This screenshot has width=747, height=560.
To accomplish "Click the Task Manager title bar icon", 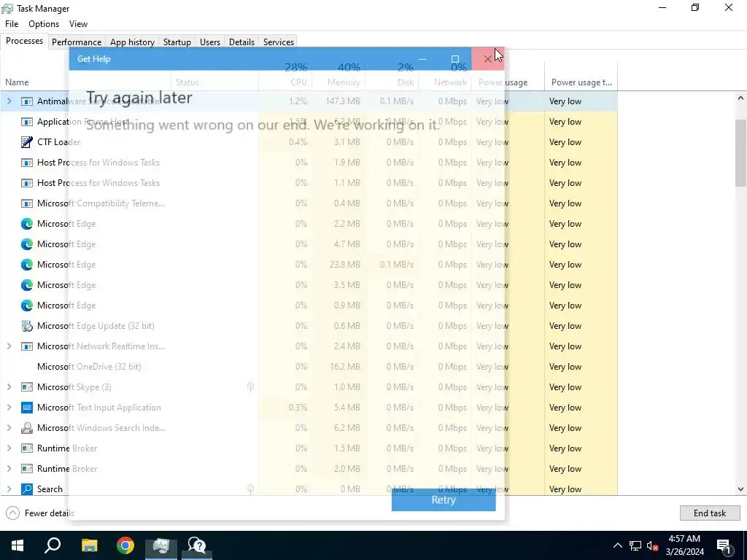I will tap(7, 9).
